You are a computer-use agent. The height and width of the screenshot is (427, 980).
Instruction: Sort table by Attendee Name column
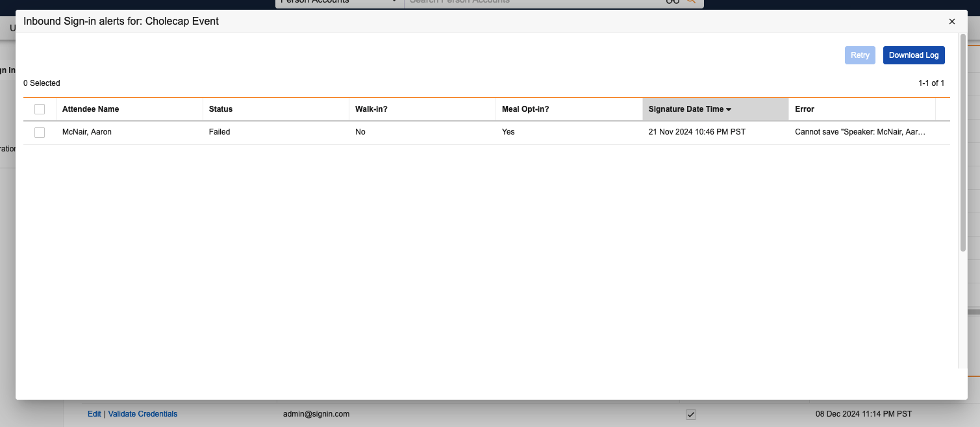coord(90,109)
